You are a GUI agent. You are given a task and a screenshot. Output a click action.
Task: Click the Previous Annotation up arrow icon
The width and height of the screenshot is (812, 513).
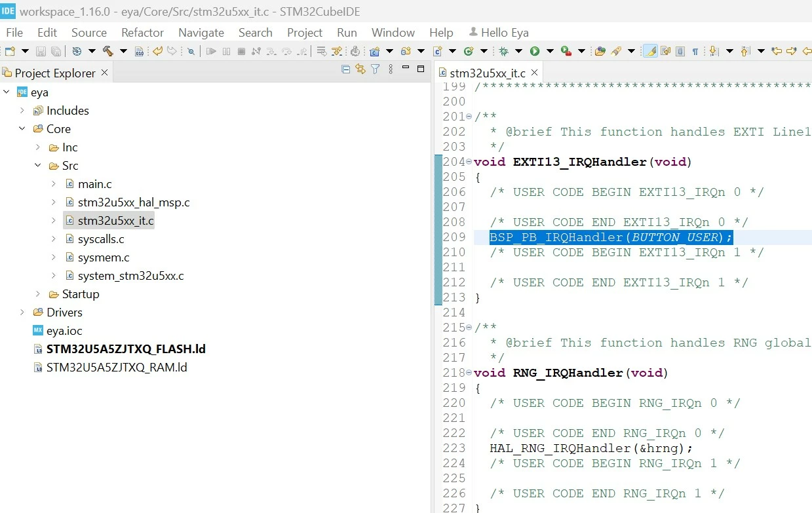click(x=745, y=51)
